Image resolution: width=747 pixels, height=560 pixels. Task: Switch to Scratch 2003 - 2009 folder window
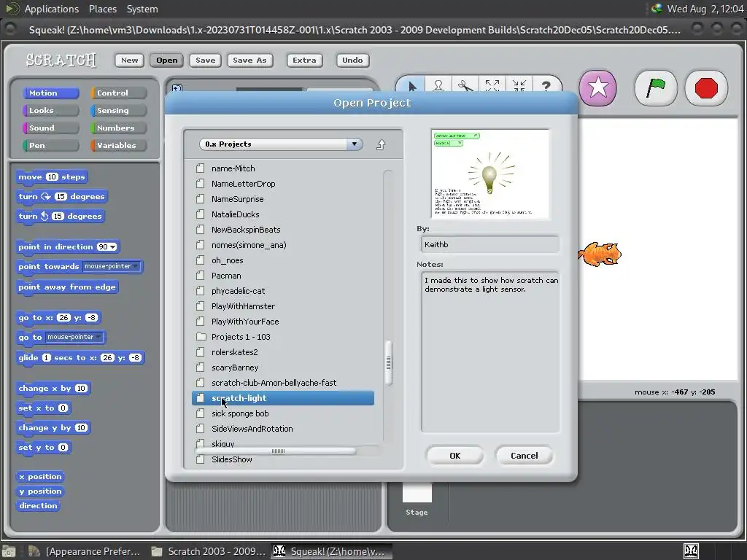(x=208, y=551)
